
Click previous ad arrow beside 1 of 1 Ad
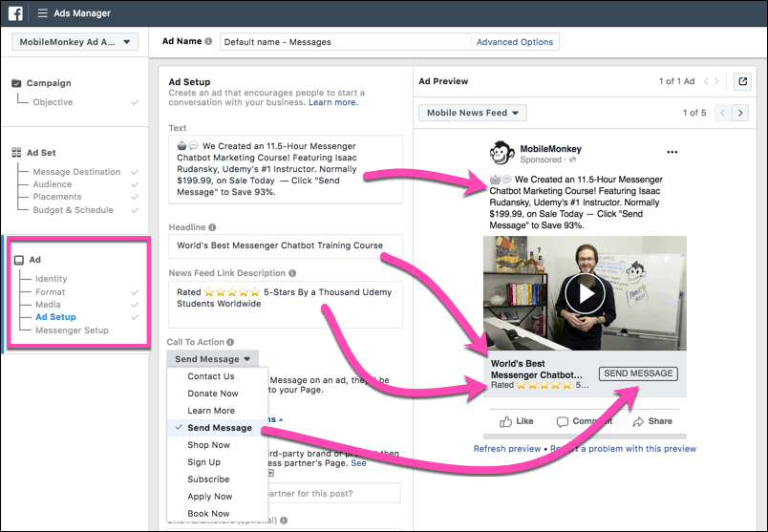pos(706,81)
